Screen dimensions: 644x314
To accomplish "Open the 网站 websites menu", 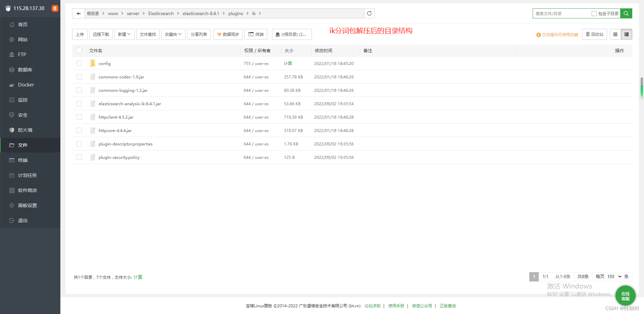I will tap(30, 40).
